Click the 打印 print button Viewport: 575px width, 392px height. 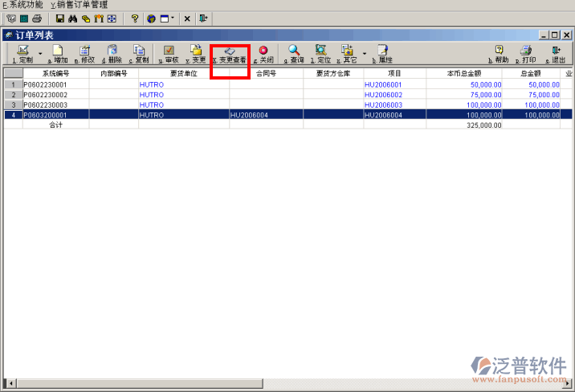point(526,55)
